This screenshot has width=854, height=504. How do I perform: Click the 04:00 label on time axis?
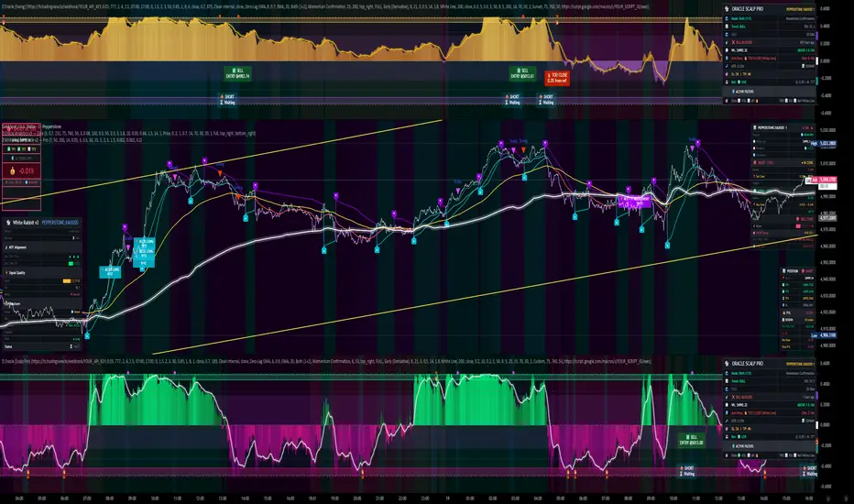click(x=19, y=498)
